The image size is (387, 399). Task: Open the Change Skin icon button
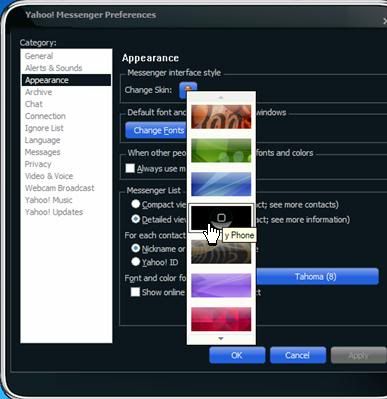(x=188, y=89)
